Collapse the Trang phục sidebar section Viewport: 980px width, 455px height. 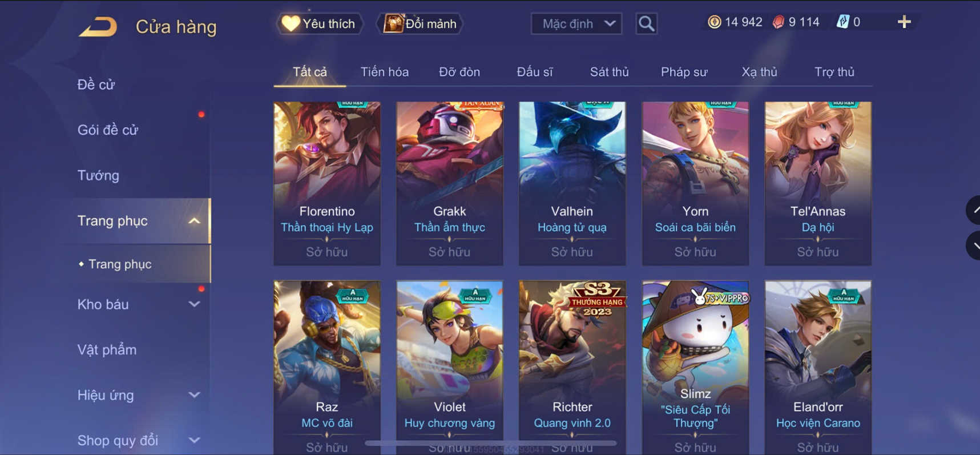[x=194, y=221]
